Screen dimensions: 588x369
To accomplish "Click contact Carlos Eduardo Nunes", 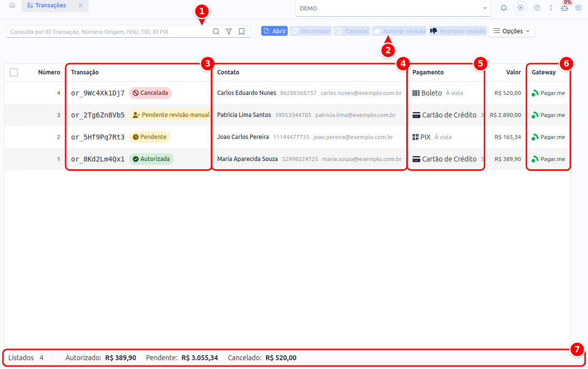I will coord(246,93).
